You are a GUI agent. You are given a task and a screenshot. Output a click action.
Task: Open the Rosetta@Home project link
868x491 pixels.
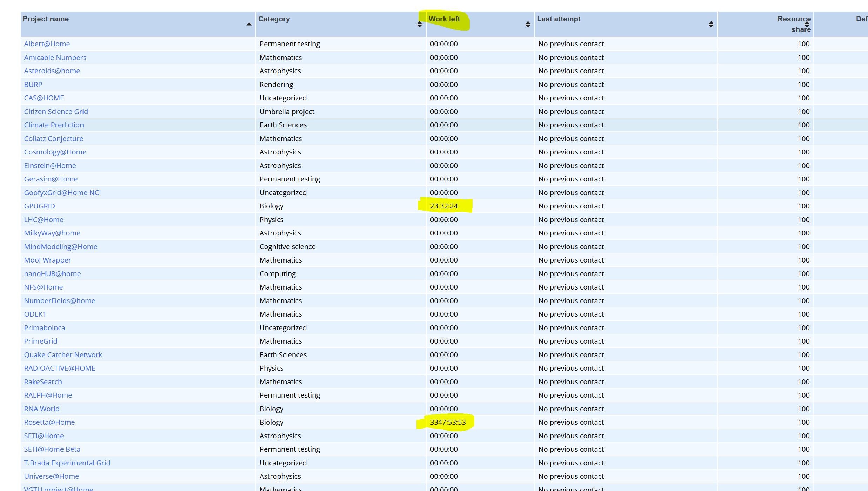click(49, 422)
